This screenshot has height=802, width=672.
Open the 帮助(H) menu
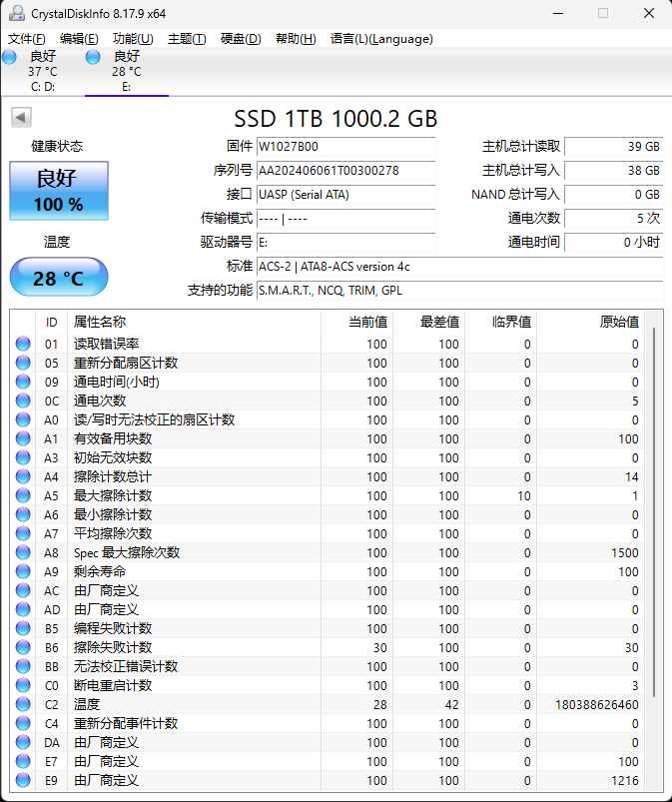pos(296,39)
